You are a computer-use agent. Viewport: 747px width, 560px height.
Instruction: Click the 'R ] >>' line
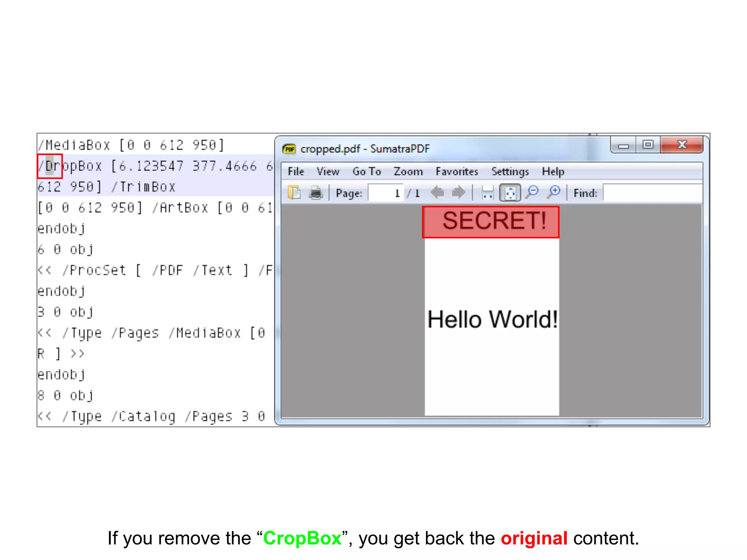[61, 354]
